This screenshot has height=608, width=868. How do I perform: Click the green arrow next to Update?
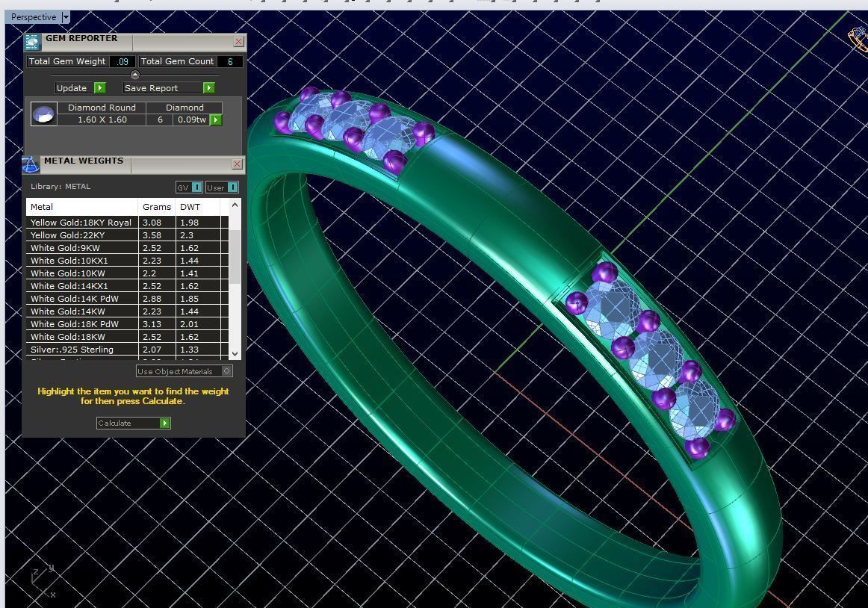(99, 88)
